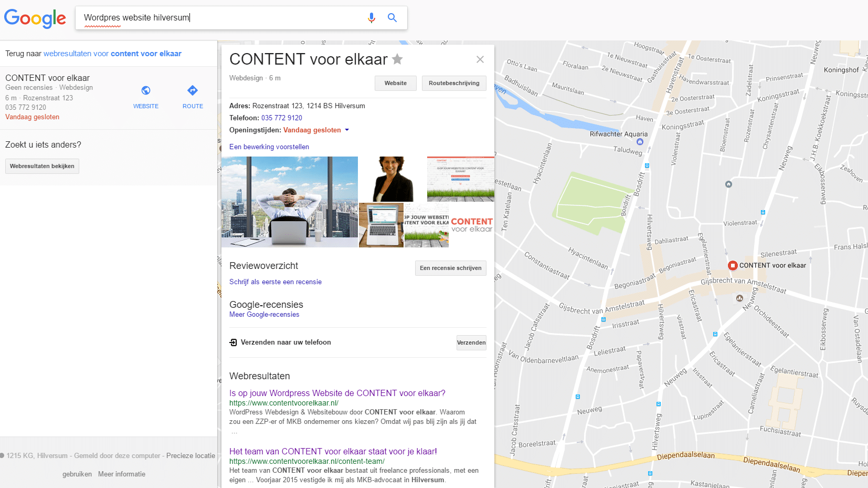This screenshot has width=868, height=488.
Task: Click bus stop icon on Hilvertsweg near Papaverstraat
Action: click(659, 404)
